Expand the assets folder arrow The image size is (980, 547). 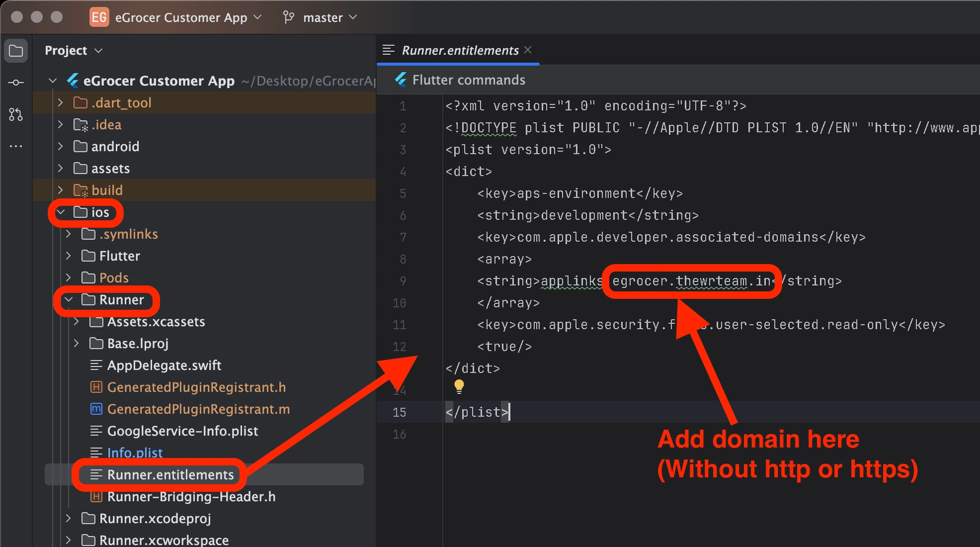(61, 168)
